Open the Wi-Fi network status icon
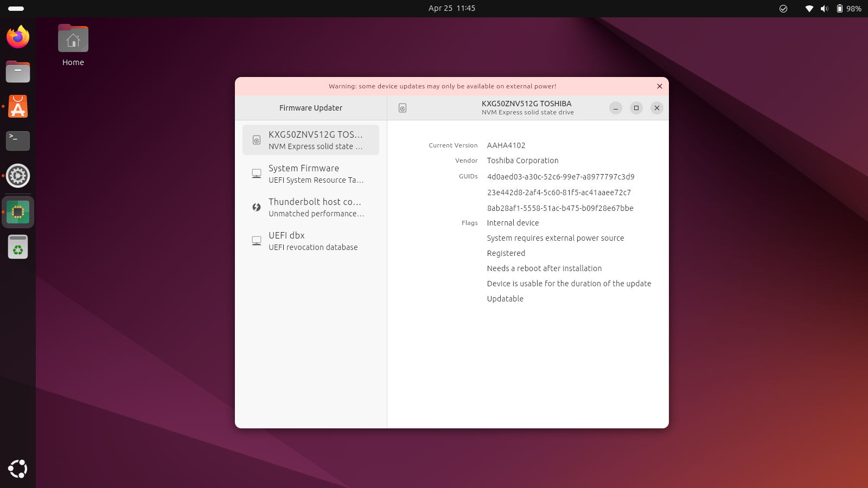 [x=809, y=9]
